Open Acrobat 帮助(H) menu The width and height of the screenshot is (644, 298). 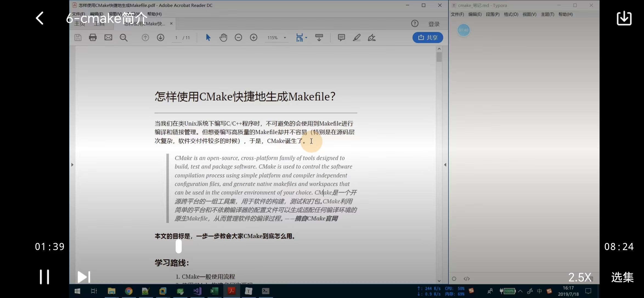coord(154,14)
